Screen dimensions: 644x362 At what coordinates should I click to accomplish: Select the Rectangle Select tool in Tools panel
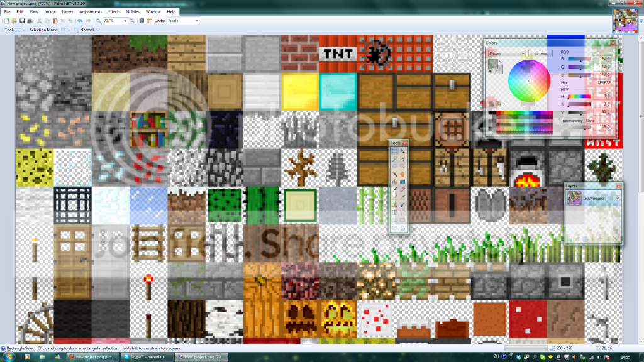(394, 151)
